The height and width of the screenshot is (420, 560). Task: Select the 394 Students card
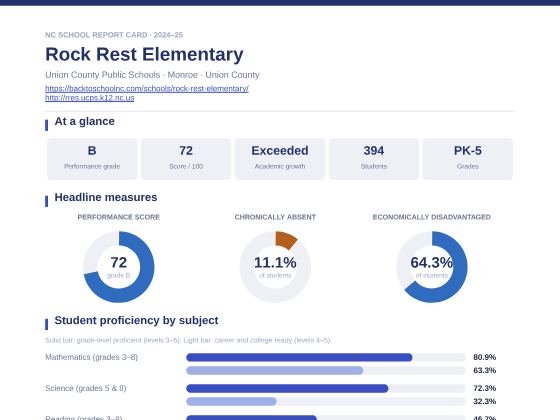coord(374,159)
